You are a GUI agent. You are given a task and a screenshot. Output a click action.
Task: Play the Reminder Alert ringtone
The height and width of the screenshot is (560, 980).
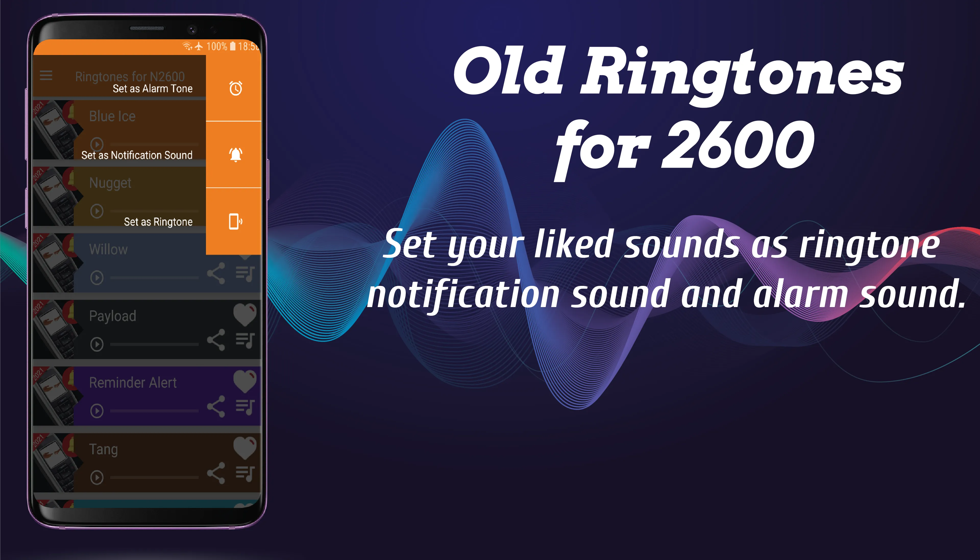(97, 407)
